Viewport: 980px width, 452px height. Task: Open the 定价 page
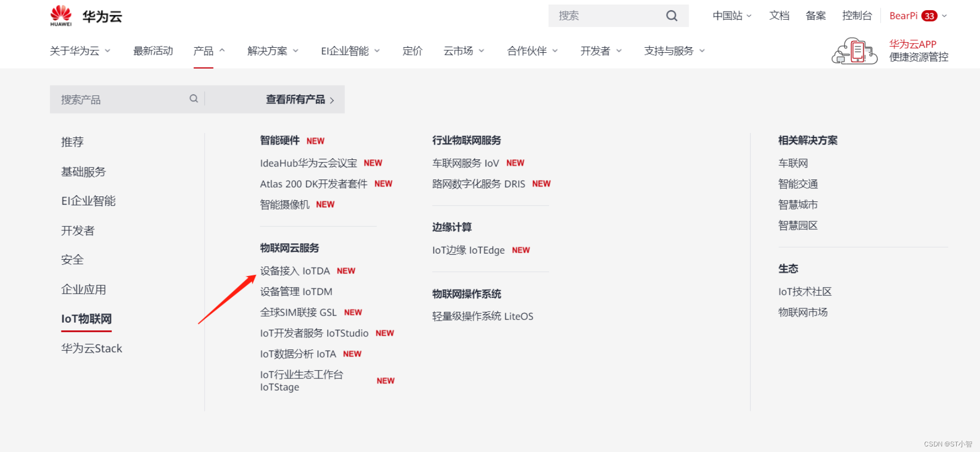point(413,51)
